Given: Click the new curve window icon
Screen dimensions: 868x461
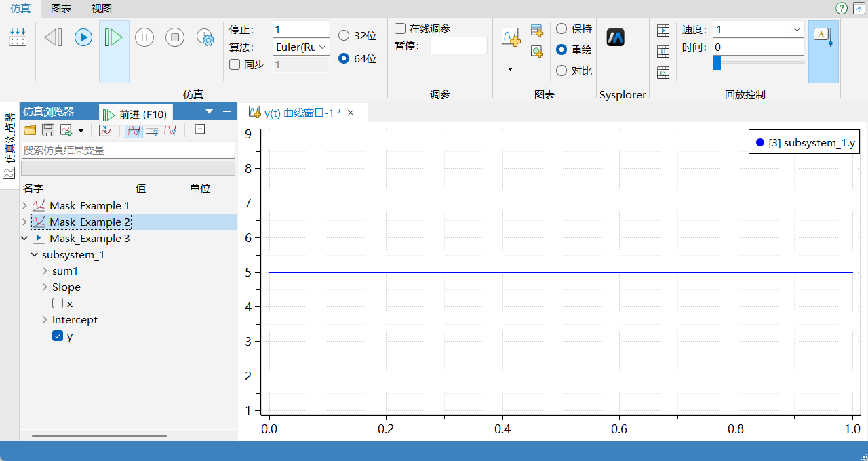Looking at the screenshot, I should coord(511,37).
